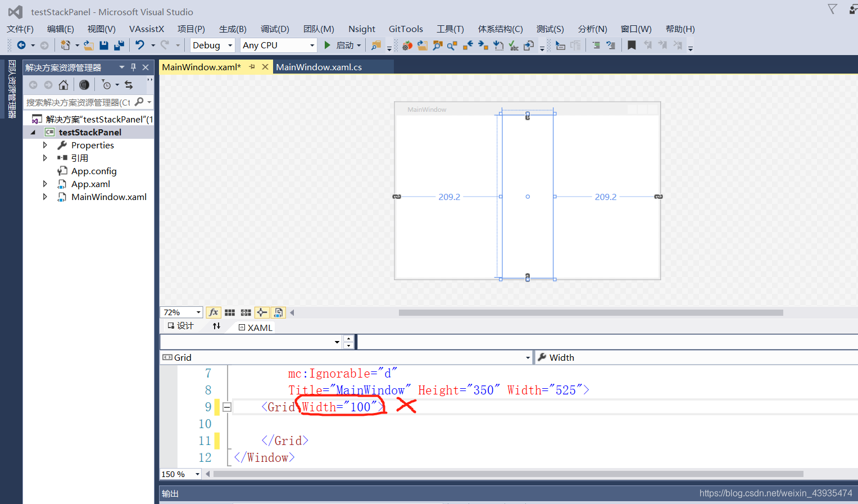Click the Save All toolbar icon
This screenshot has width=858, height=504.
(119, 46)
